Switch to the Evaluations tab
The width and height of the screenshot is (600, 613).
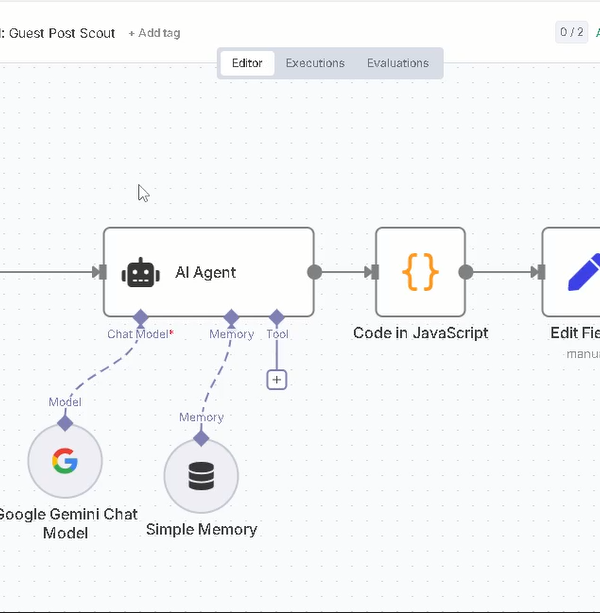click(x=398, y=63)
